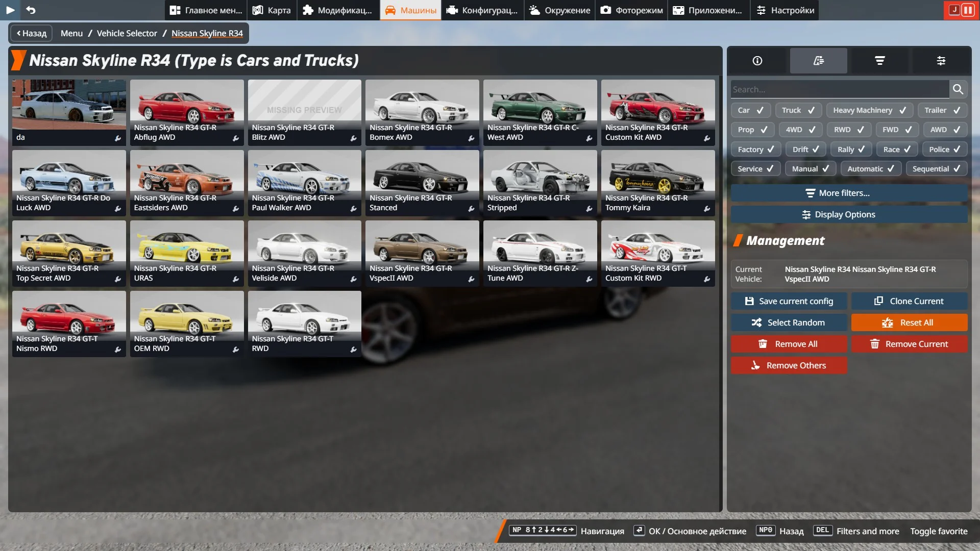This screenshot has width=980, height=551.
Task: Toggle the Sequential transmission filter
Action: point(937,169)
